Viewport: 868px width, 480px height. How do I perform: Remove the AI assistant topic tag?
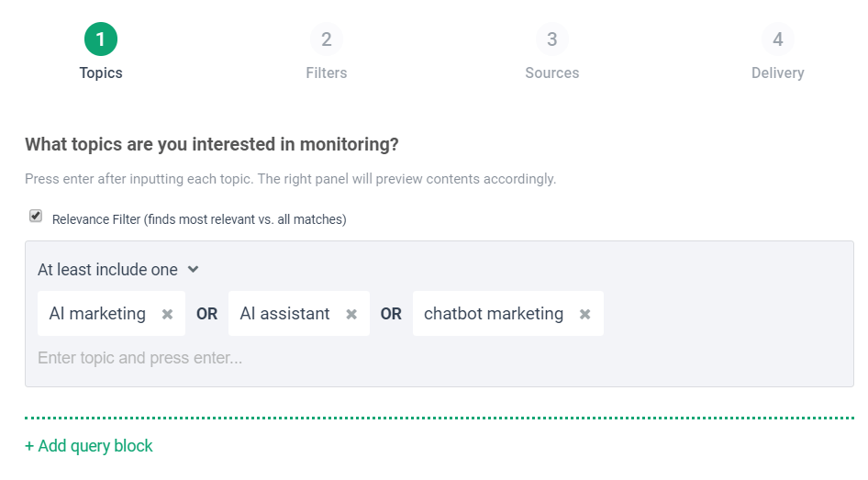pos(351,314)
